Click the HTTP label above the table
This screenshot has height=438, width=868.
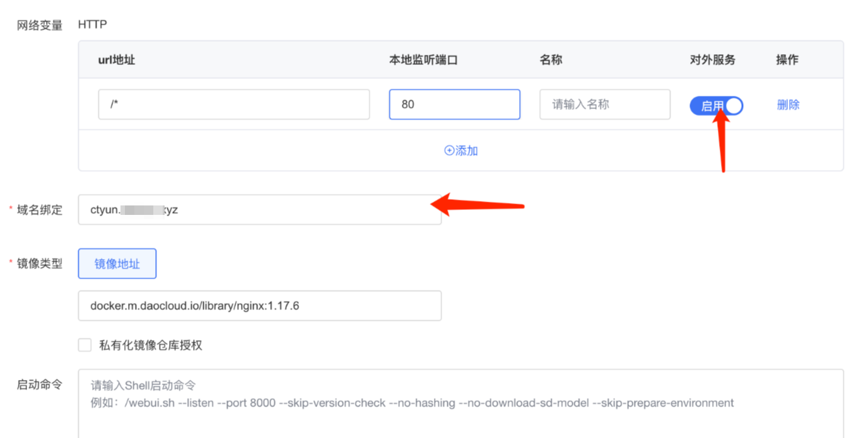click(93, 25)
